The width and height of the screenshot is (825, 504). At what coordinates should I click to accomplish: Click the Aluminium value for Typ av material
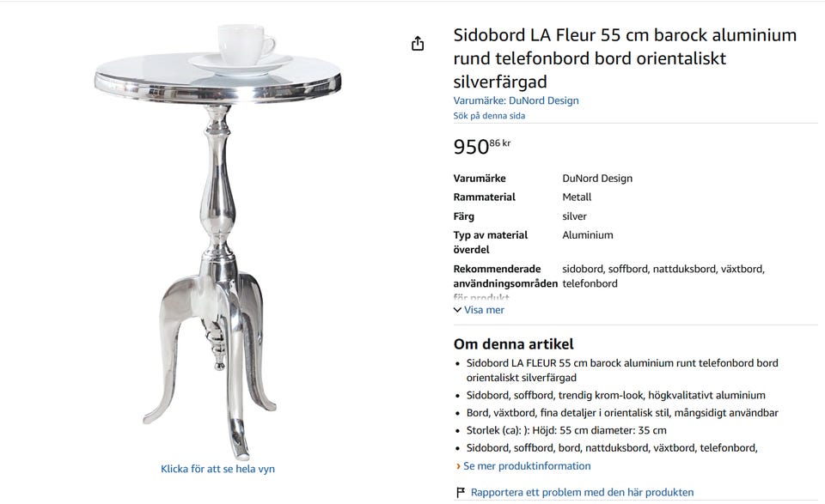click(x=588, y=235)
